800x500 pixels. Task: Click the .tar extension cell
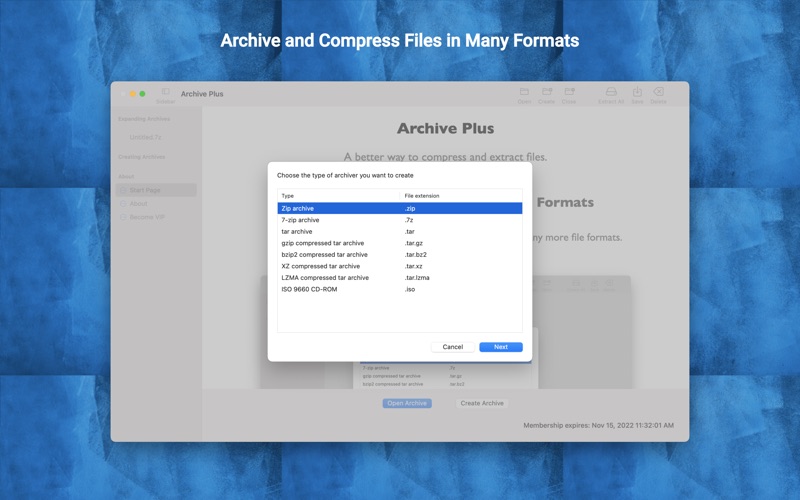[410, 232]
